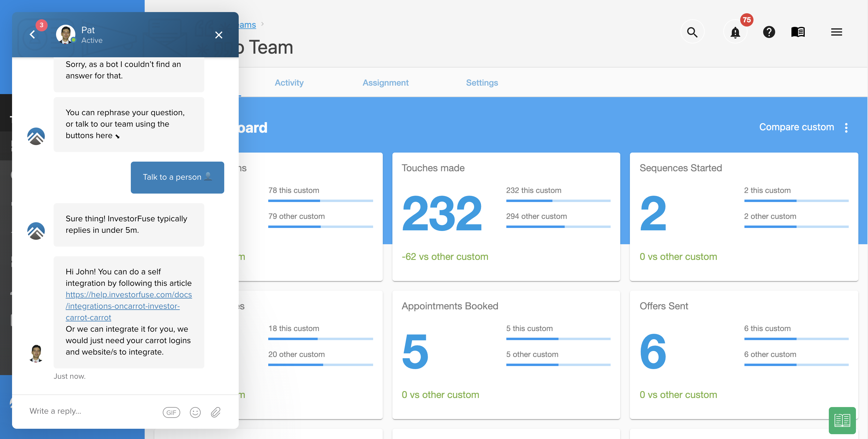Open the hamburger menu icon
This screenshot has height=439, width=868.
pos(836,32)
